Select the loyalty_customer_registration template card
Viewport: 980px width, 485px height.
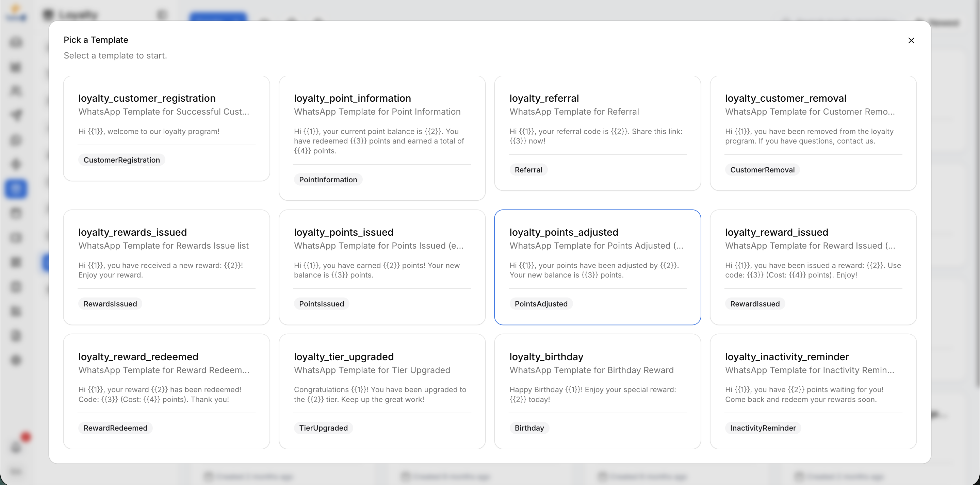pos(166,129)
